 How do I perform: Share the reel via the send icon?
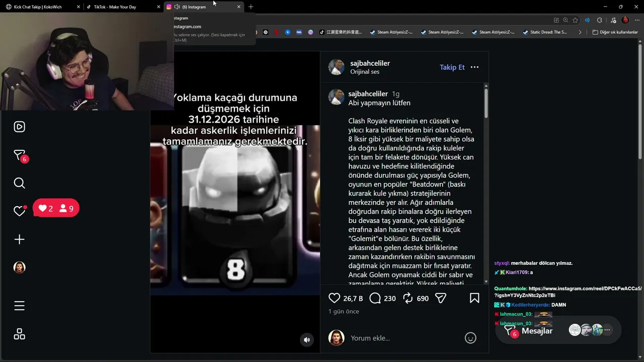pyautogui.click(x=441, y=298)
